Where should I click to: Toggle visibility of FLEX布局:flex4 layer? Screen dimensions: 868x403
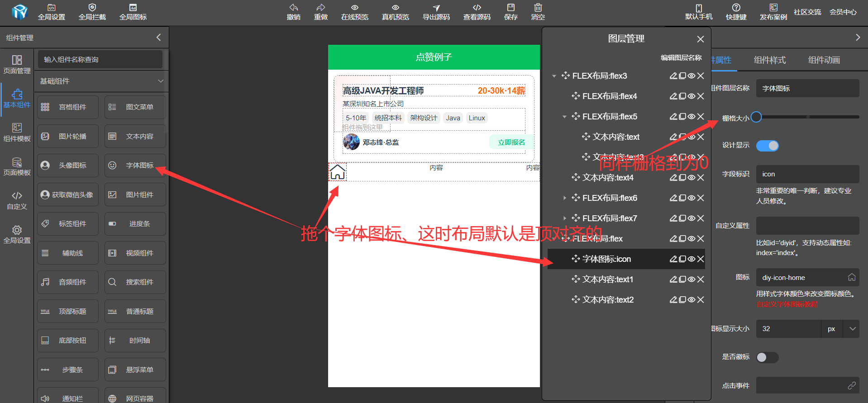pos(692,96)
